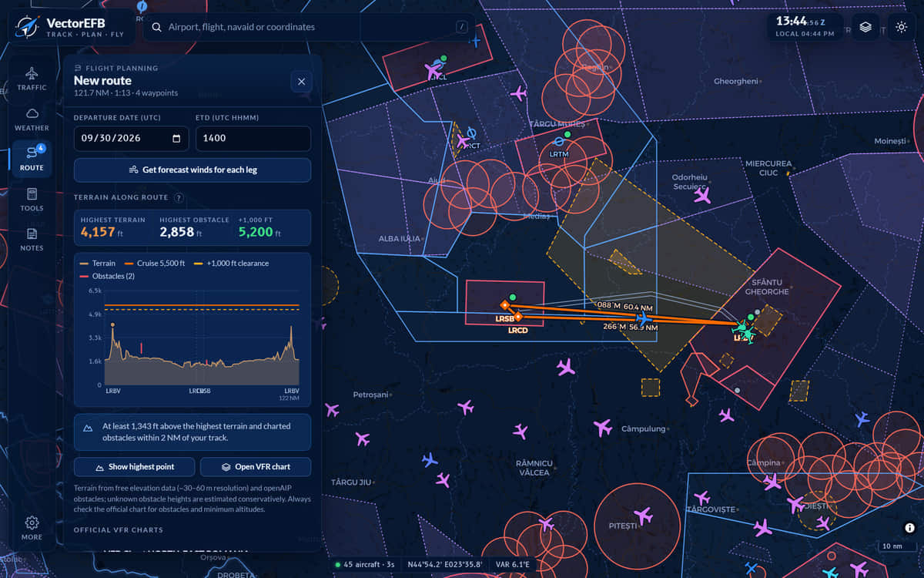Image resolution: width=924 pixels, height=578 pixels.
Task: Select the Route sidebar icon
Action: [32, 159]
